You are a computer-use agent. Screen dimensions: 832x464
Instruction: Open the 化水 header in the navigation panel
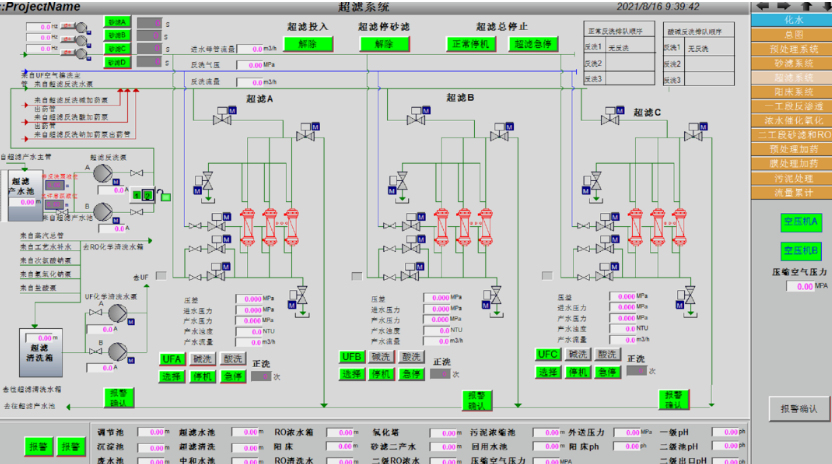pos(792,20)
